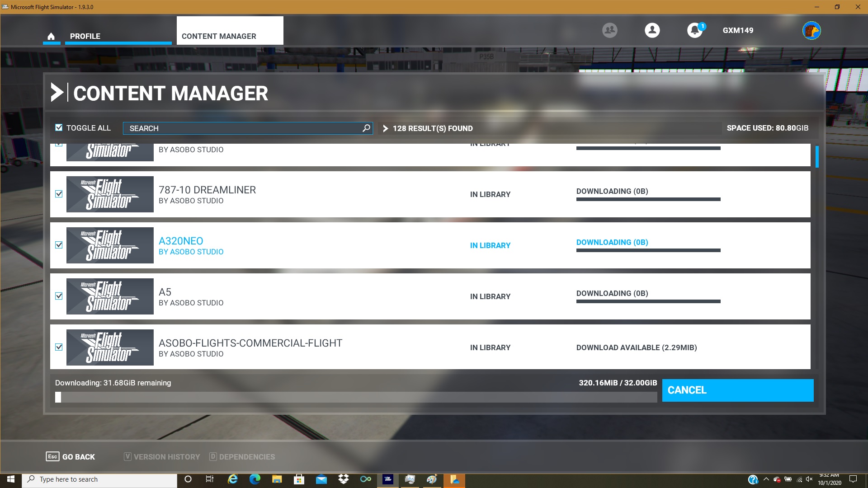The width and height of the screenshot is (868, 488).
Task: Click the content list scrollbar
Action: point(817,157)
